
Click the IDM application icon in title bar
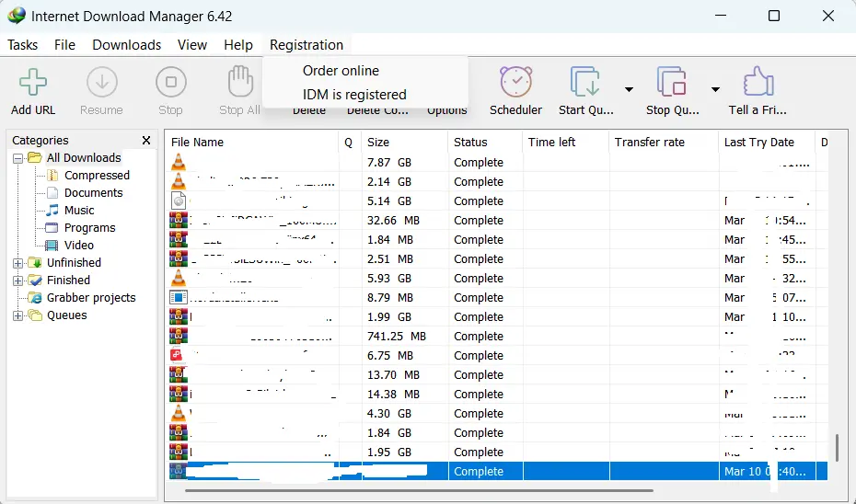pos(17,16)
